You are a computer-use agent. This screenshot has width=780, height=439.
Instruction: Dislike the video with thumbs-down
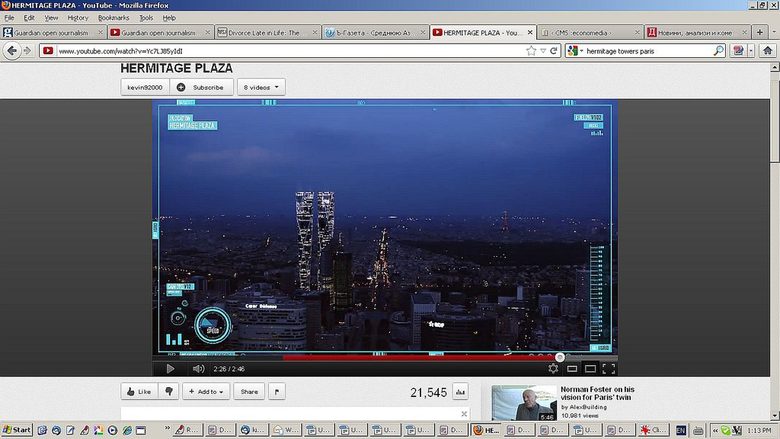[169, 392]
